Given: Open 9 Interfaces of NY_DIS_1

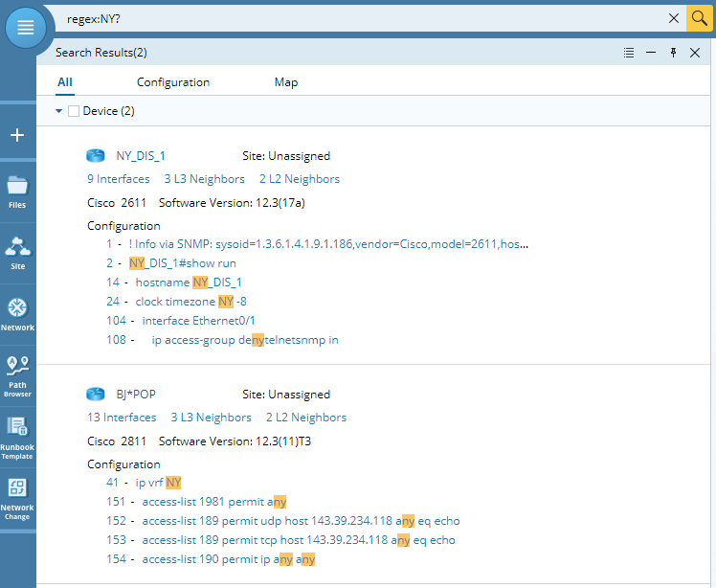Looking at the screenshot, I should pyautogui.click(x=119, y=179).
